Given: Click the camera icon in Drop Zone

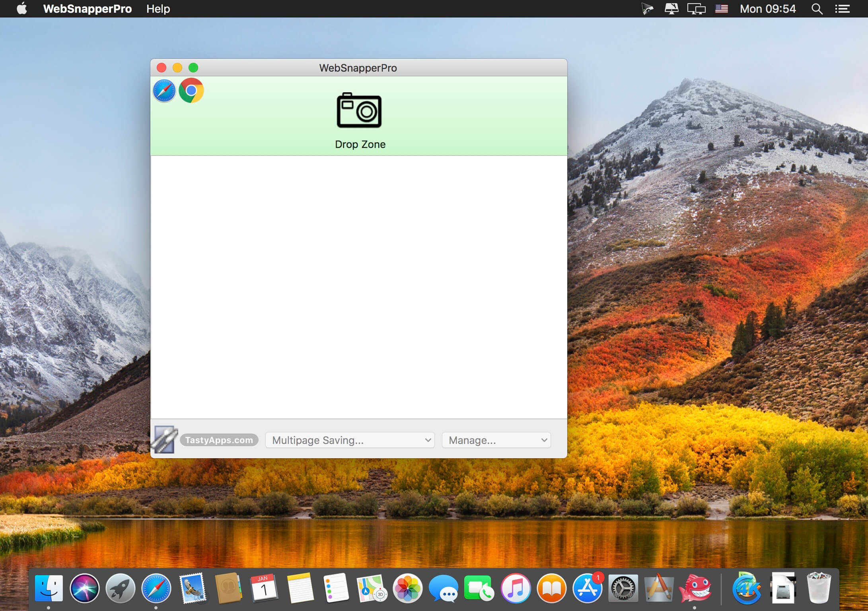Looking at the screenshot, I should pos(359,111).
